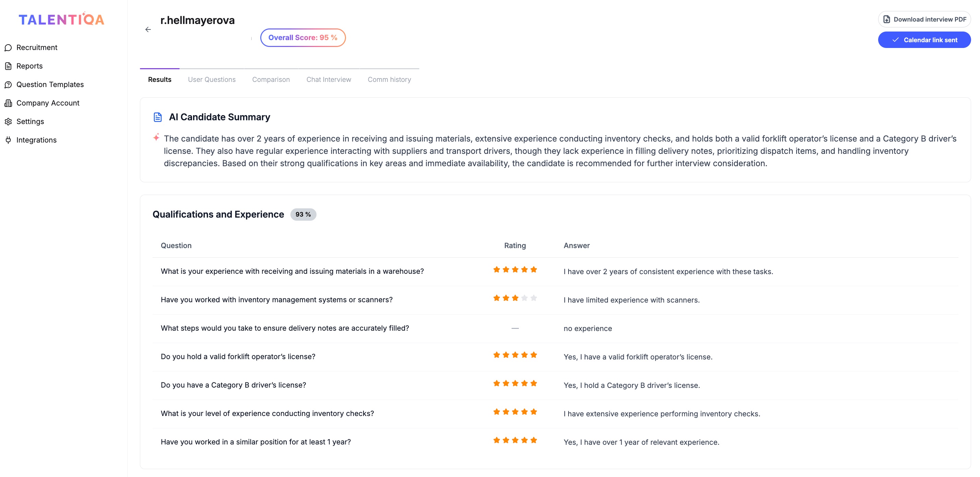Click the AI Candidate Summary document icon

[157, 117]
